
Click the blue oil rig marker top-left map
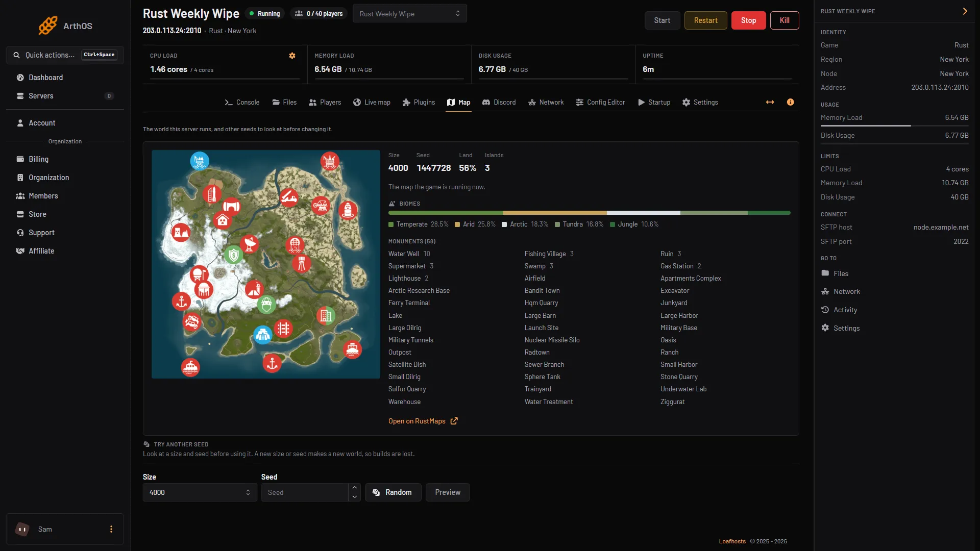click(200, 161)
